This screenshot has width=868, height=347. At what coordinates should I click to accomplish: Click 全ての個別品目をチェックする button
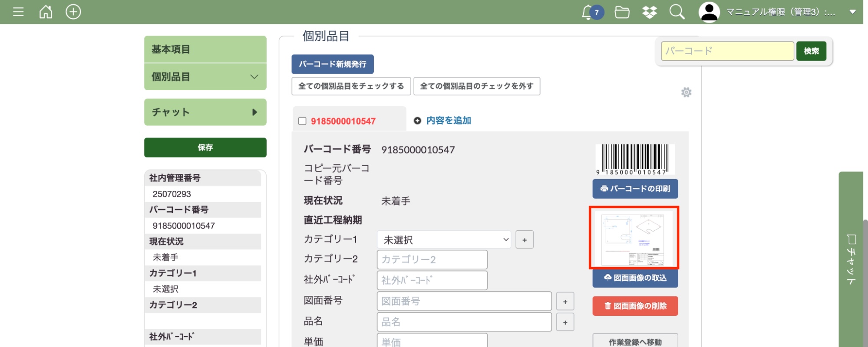coord(351,86)
